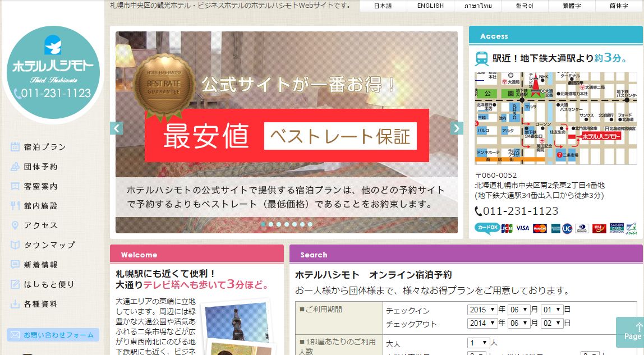
Task: Click the UC card logo
Action: [567, 228]
